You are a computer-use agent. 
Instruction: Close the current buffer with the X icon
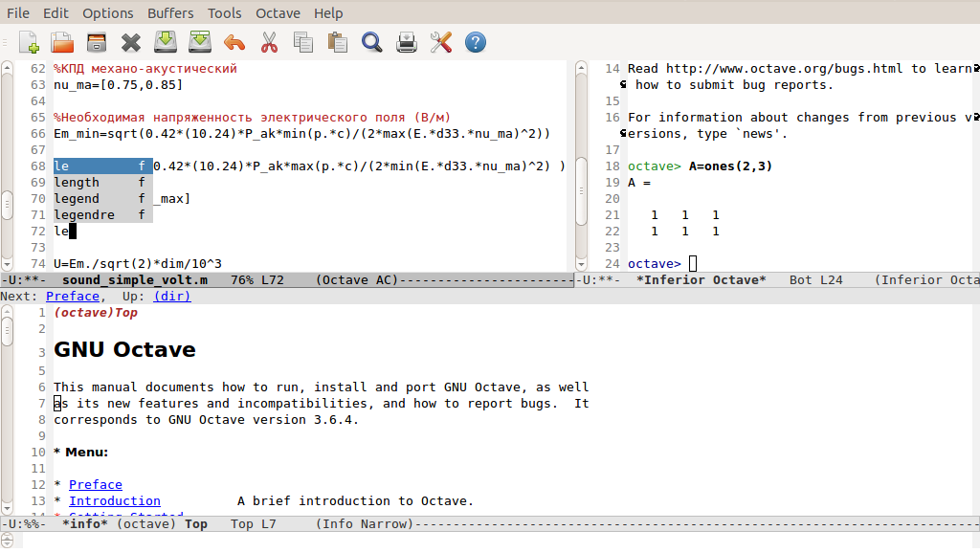(131, 42)
